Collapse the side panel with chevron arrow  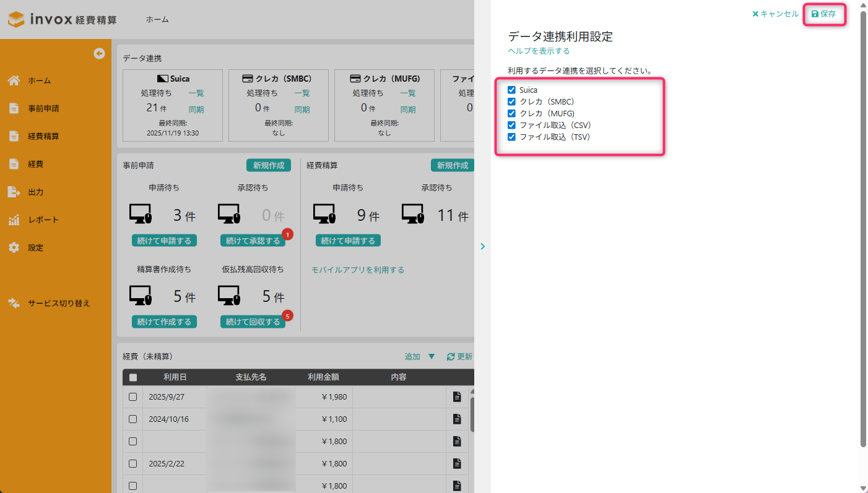click(482, 246)
